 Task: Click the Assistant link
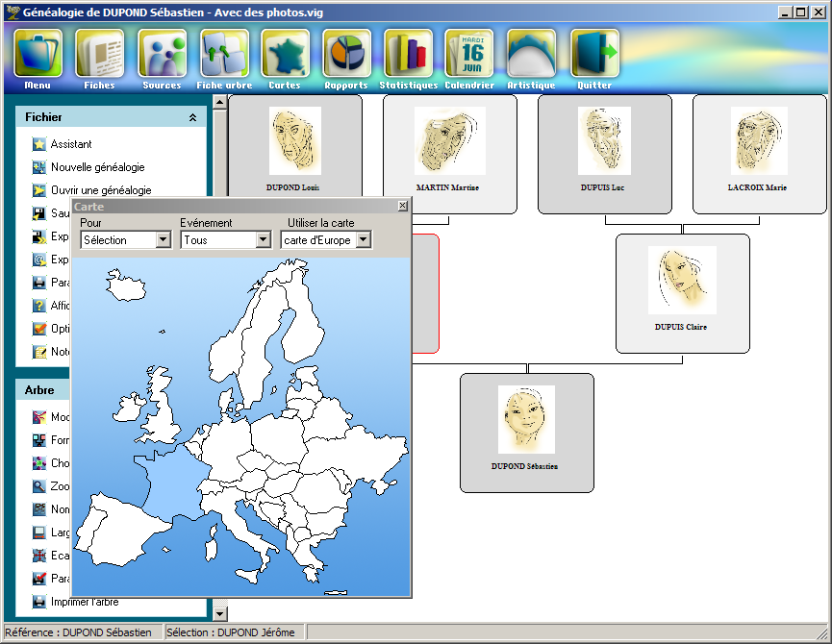(x=71, y=144)
